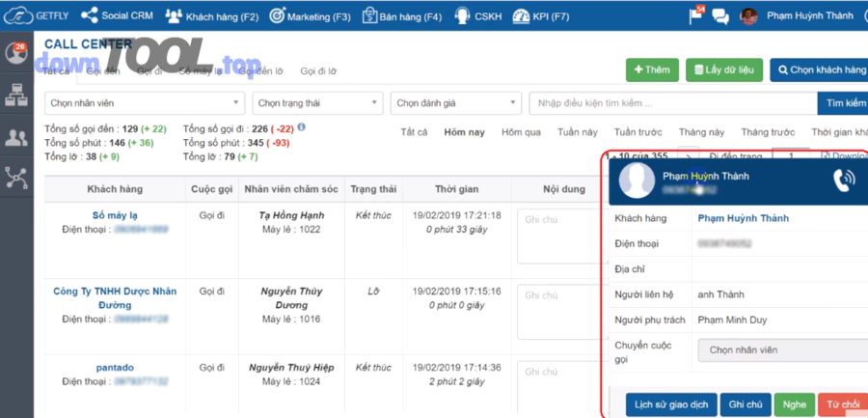Select the Hôm qua time filter

pos(521,132)
